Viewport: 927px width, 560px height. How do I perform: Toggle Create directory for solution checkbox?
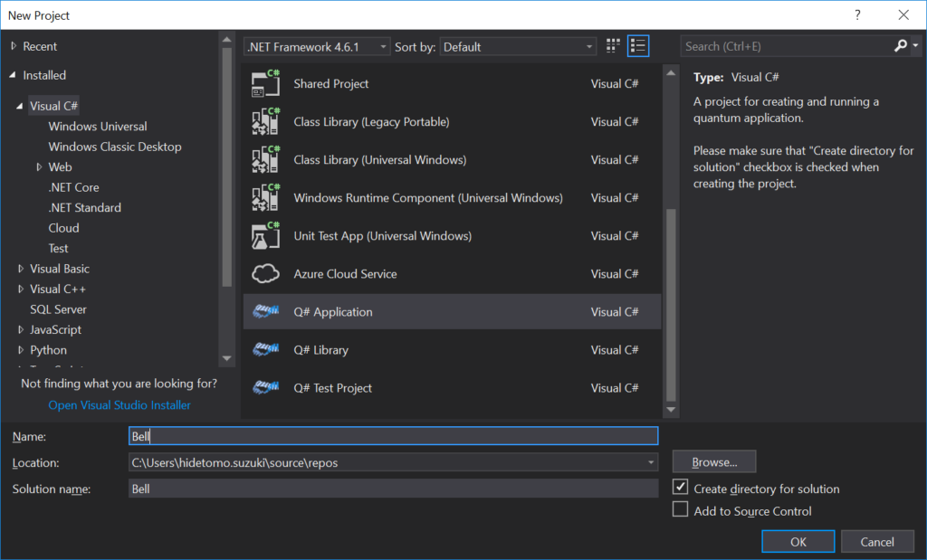[x=681, y=487]
